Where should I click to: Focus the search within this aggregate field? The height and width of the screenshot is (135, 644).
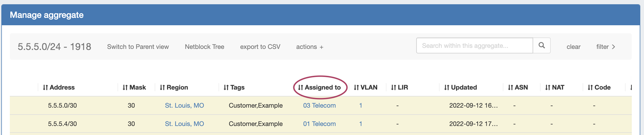(x=474, y=46)
